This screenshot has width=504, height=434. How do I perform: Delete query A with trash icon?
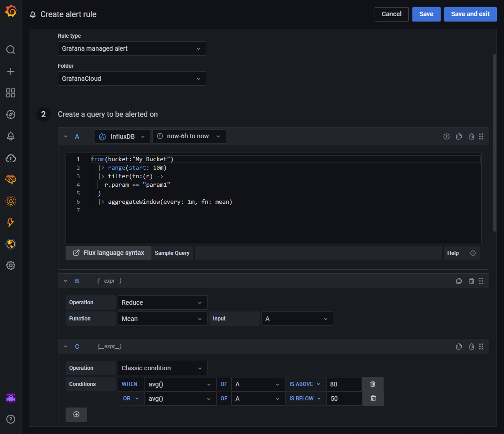coord(472,136)
